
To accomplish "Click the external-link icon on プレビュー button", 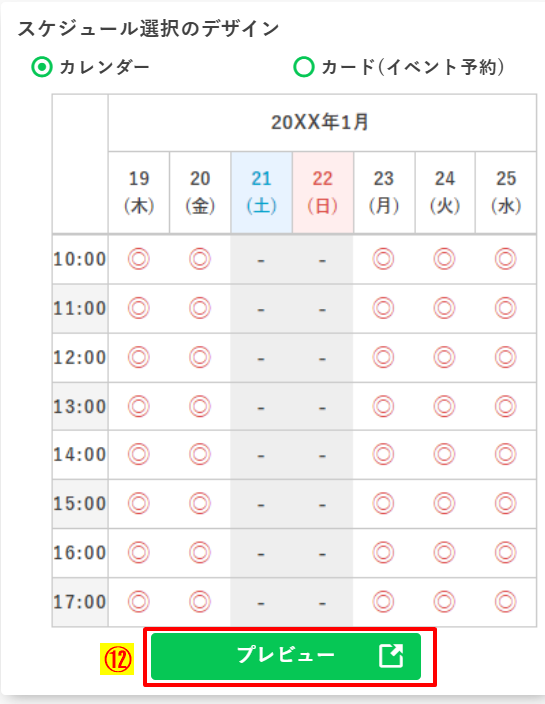I will (x=391, y=656).
